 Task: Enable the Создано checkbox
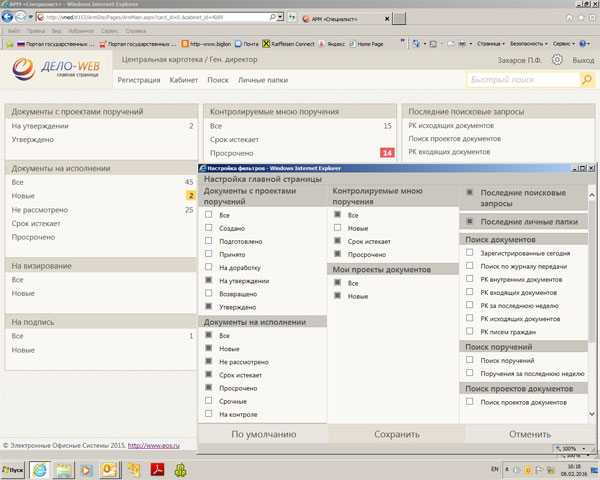pos(209,228)
